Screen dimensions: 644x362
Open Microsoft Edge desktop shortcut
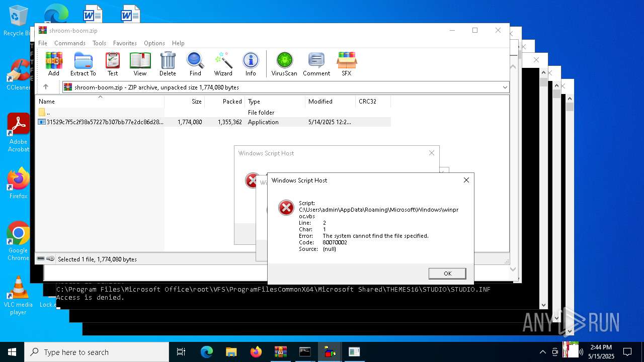55,14
